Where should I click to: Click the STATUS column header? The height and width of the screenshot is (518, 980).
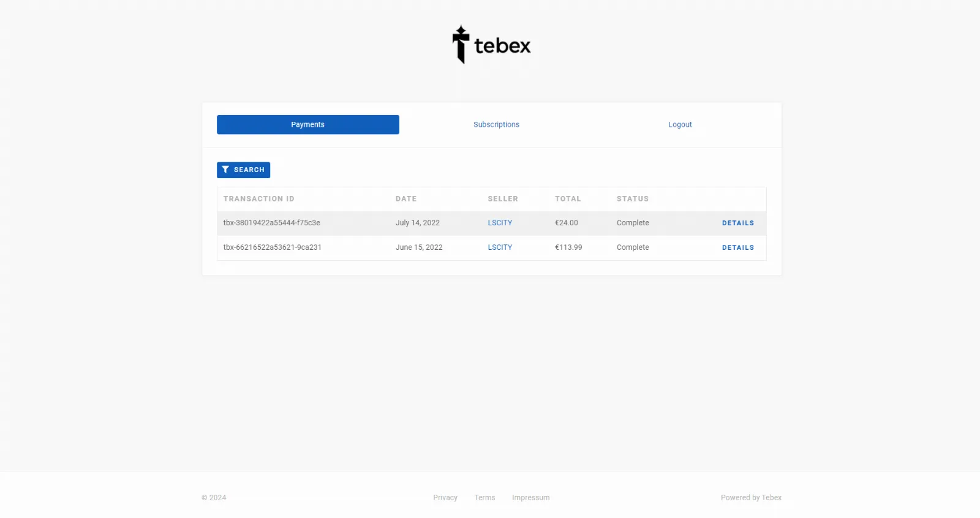[633, 199]
